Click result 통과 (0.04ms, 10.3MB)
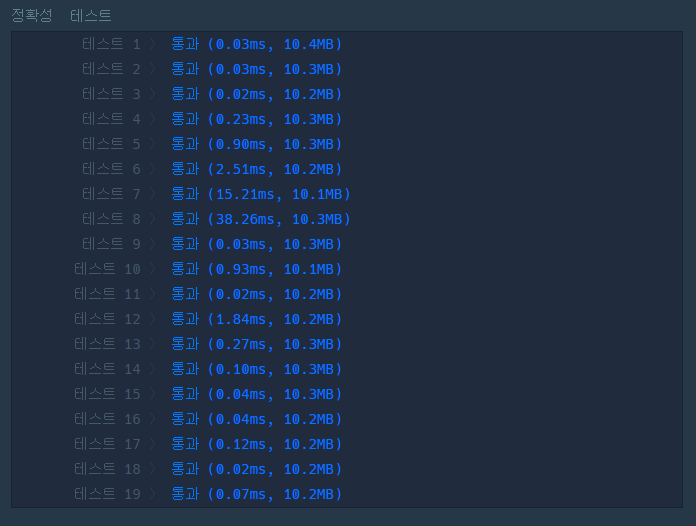The width and height of the screenshot is (696, 526). (257, 394)
